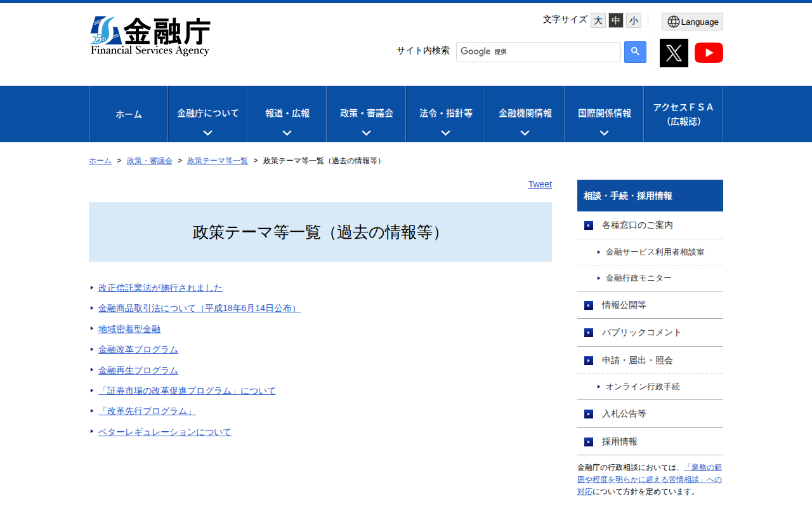
Task: Click the arrow icon beside 申請・届出・照会
Action: point(589,361)
